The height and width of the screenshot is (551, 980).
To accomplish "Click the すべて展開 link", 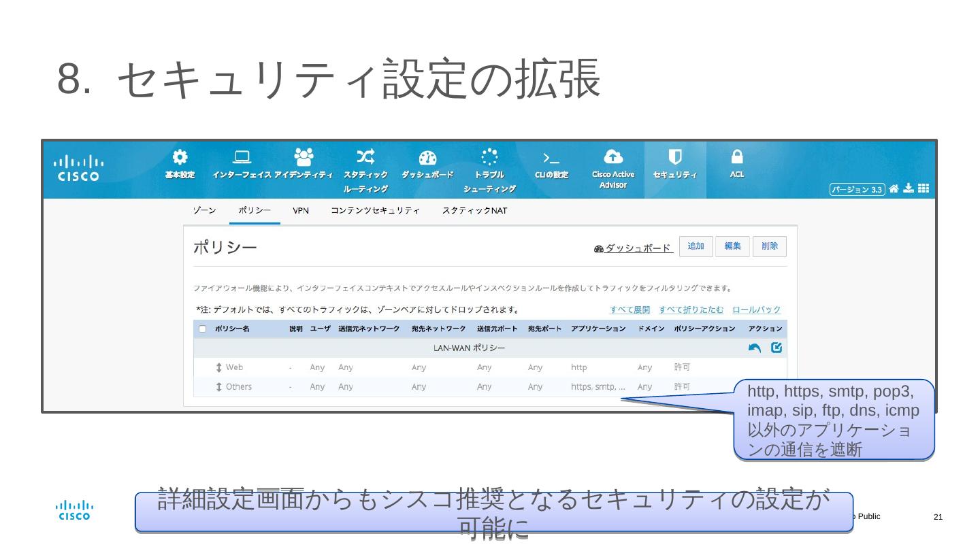I will pos(630,310).
